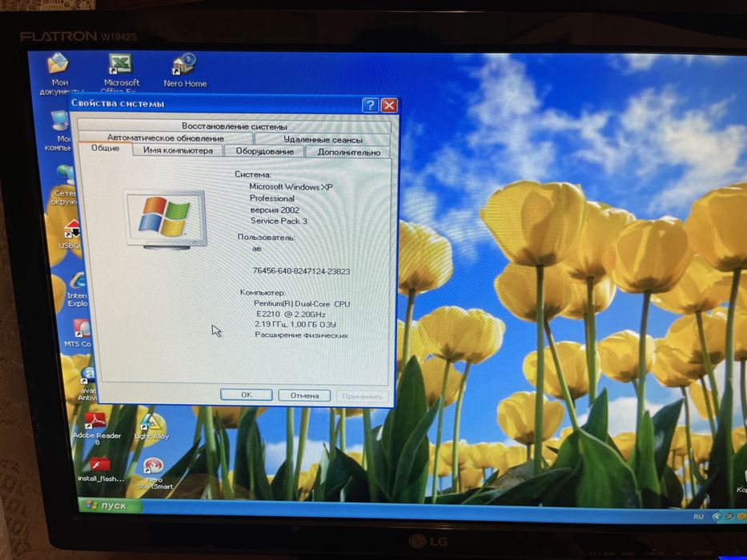
Task: Click the 2.19 ГГц, 1,00 ГБ ОЗУ line
Action: (295, 324)
